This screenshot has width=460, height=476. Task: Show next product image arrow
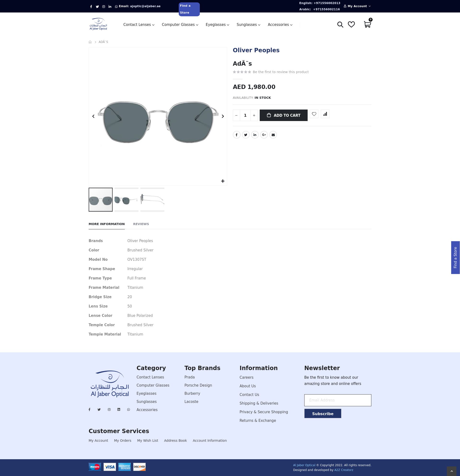click(223, 116)
